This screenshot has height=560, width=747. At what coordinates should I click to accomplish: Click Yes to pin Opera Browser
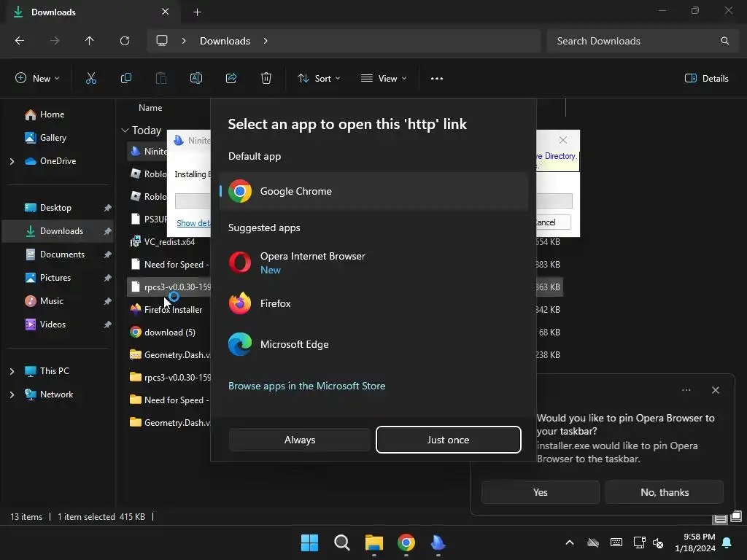point(541,492)
